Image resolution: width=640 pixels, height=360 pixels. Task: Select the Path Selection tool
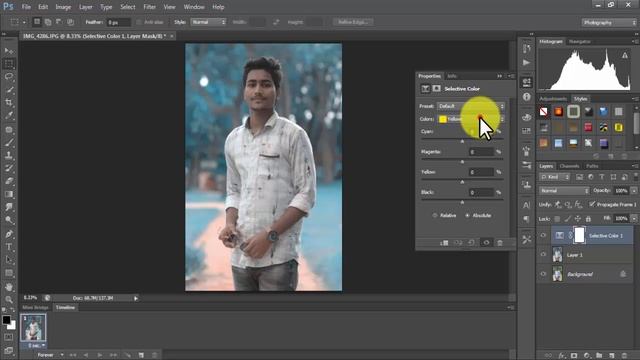coord(9,260)
